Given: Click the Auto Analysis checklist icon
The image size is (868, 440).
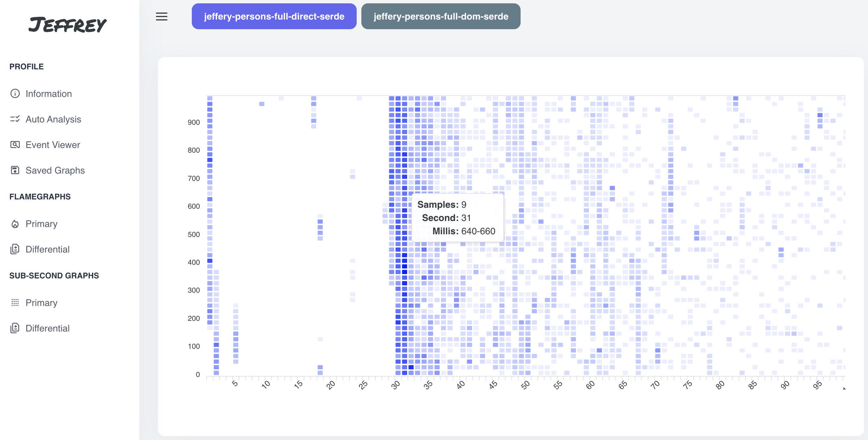Looking at the screenshot, I should coord(15,119).
